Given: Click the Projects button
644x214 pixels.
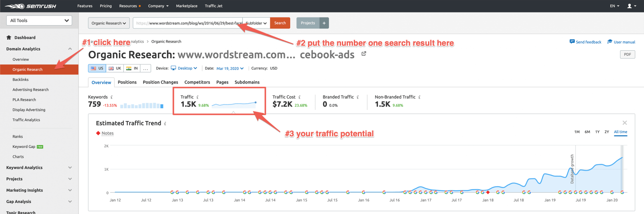Looking at the screenshot, I should tap(308, 23).
